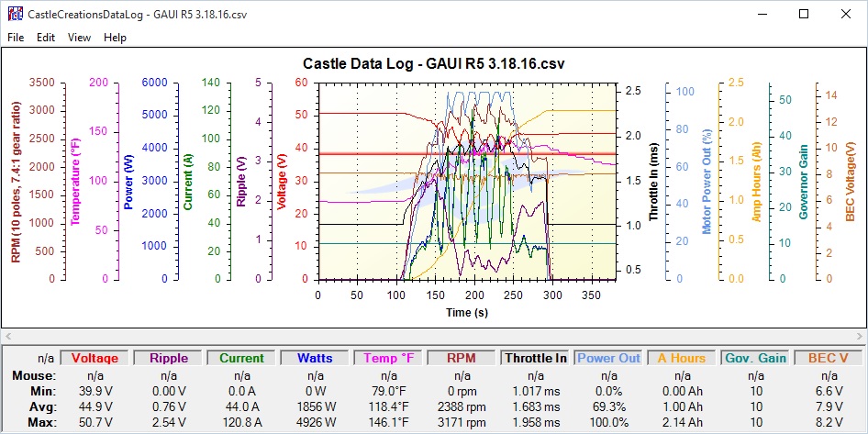This screenshot has height=434, width=868.
Task: Click the Castle application icon in title bar
Action: 15,14
